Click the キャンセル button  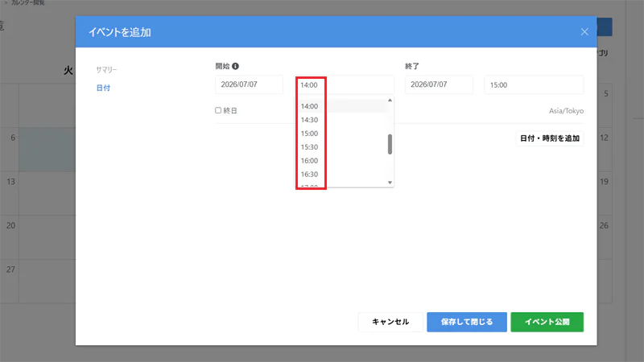[390, 322]
